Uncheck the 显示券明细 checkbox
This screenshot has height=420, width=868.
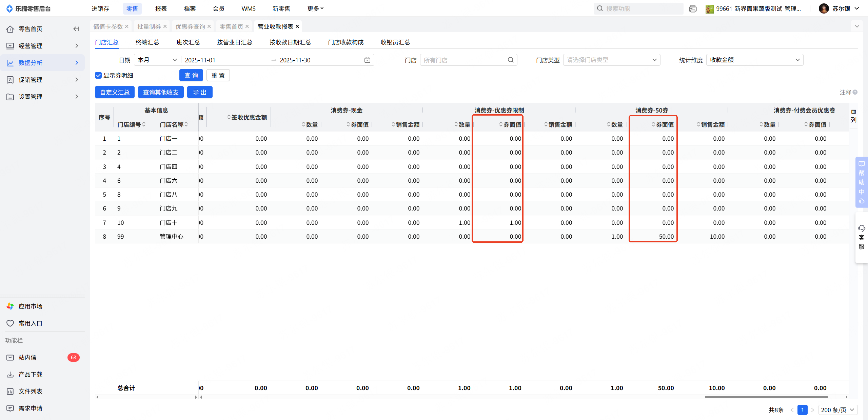[x=98, y=75]
